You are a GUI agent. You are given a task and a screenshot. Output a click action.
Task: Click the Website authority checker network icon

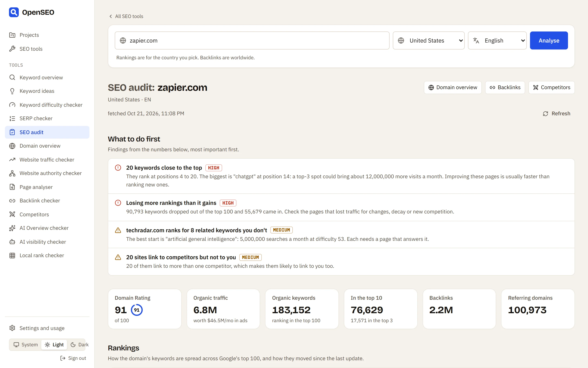(x=12, y=173)
